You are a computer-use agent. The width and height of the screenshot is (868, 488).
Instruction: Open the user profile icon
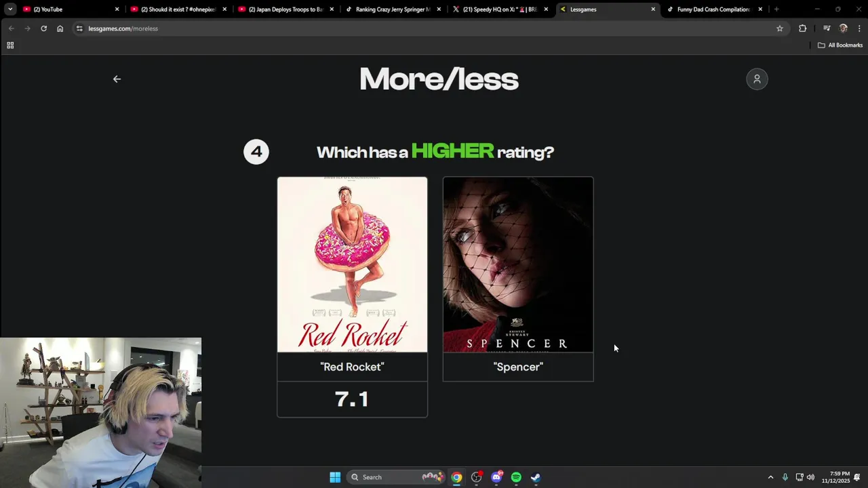[x=757, y=79]
